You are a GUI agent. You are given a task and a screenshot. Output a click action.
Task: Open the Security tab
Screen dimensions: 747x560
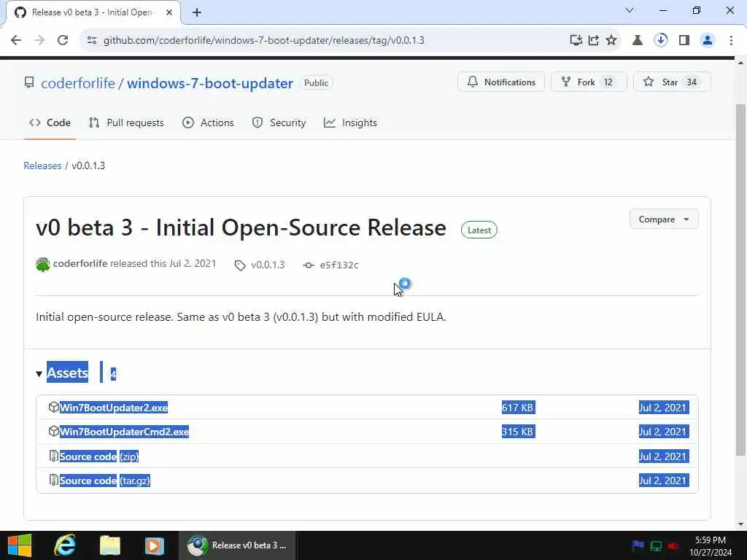[x=279, y=122]
